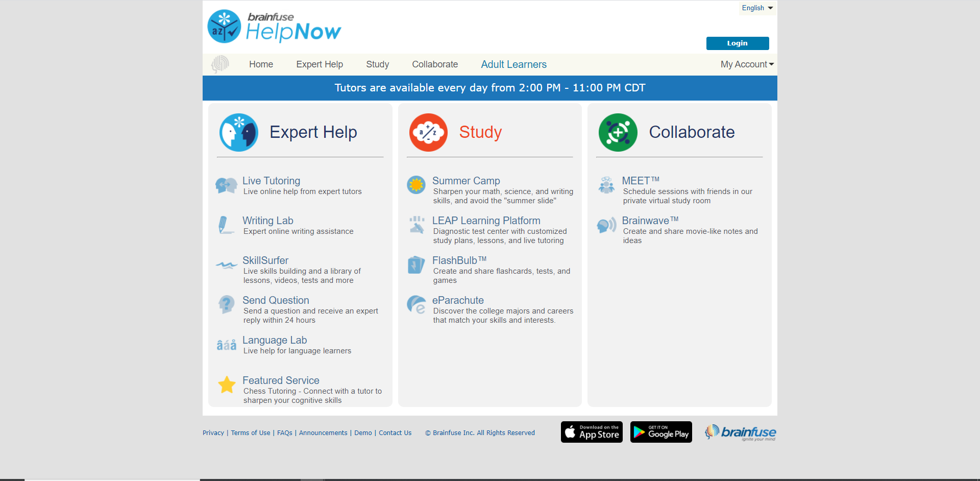Viewport: 980px width, 481px height.
Task: Open the Send Question link
Action: pos(276,300)
